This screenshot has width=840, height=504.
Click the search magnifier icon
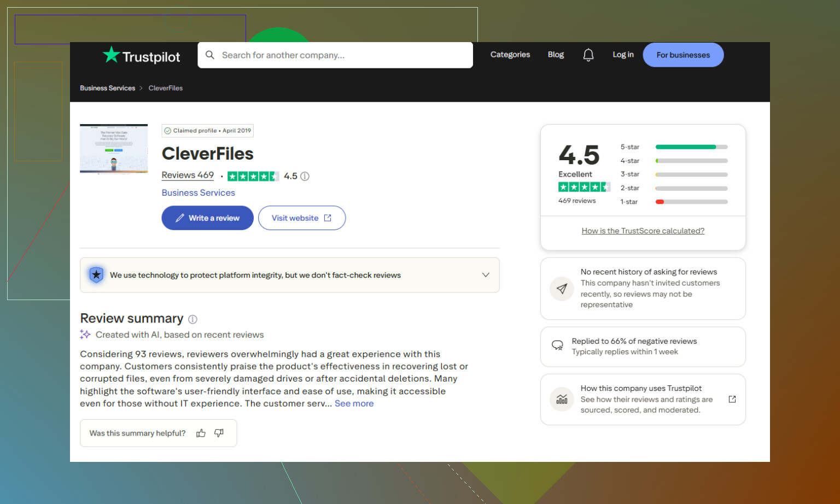click(209, 55)
